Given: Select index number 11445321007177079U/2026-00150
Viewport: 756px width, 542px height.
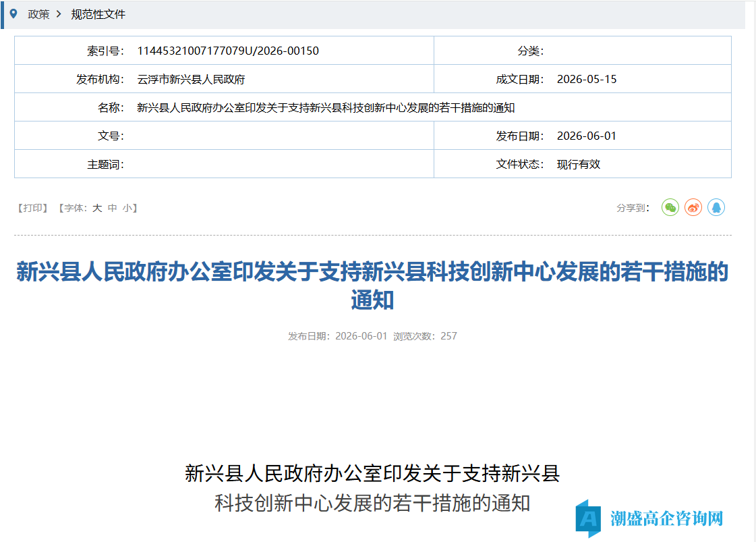Looking at the screenshot, I should 227,51.
